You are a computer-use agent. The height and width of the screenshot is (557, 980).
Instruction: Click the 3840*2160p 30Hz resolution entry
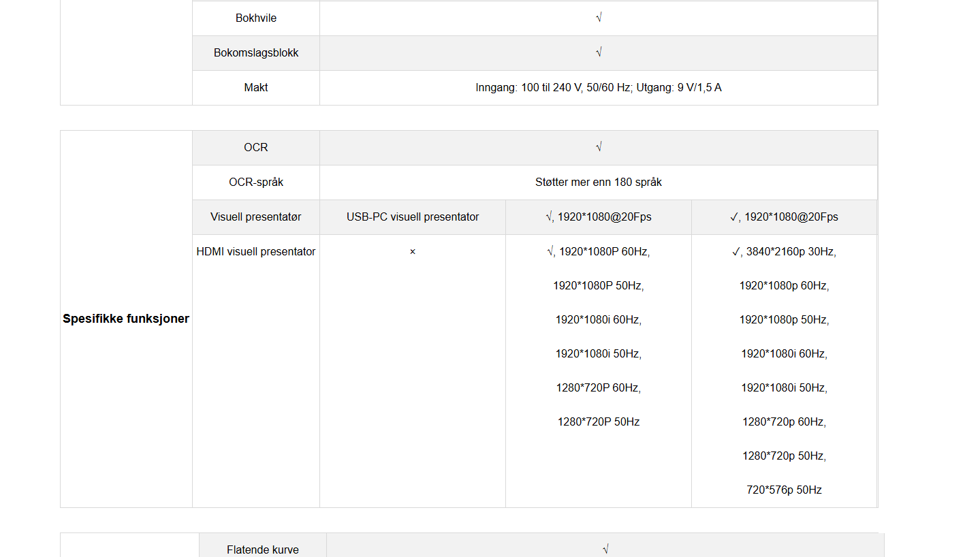pyautogui.click(x=790, y=252)
